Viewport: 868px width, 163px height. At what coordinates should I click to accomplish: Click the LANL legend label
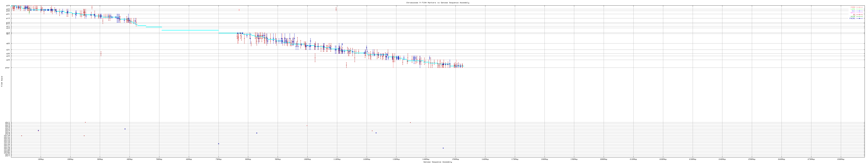(853, 9)
